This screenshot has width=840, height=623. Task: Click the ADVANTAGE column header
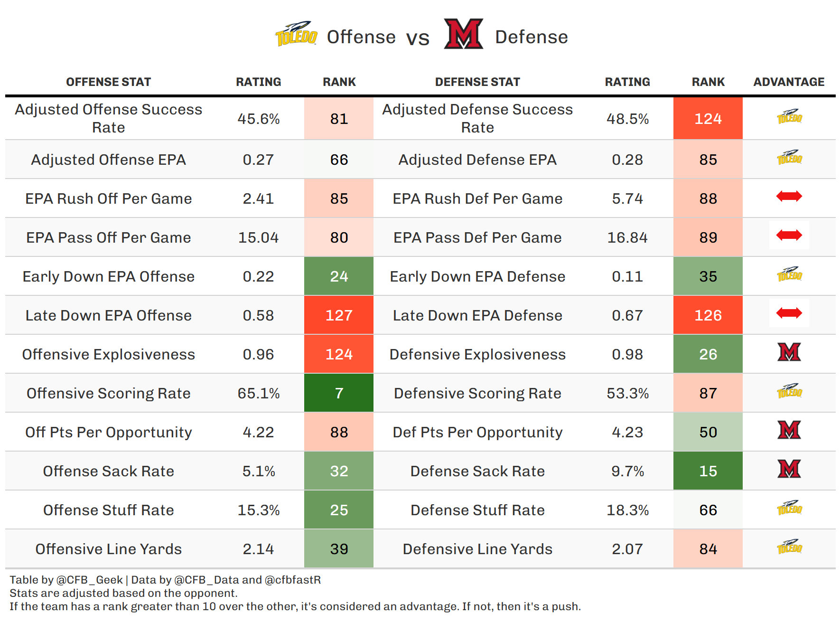point(789,82)
